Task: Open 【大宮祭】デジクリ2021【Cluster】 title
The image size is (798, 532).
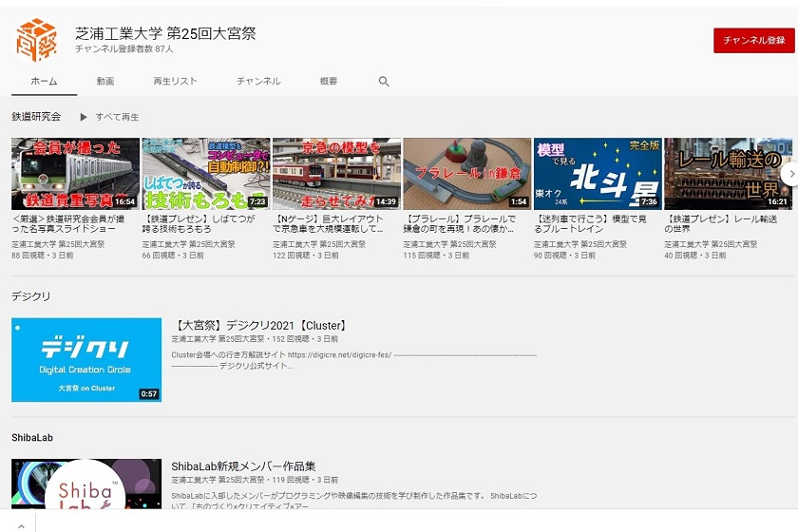Action: tap(260, 325)
